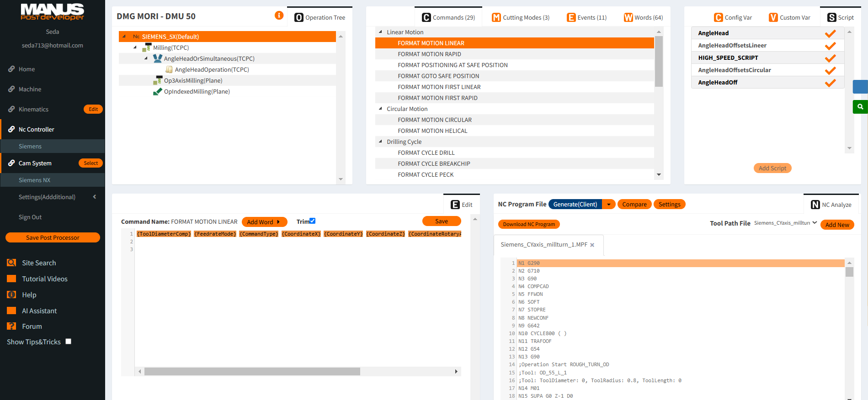The image size is (868, 400).
Task: Click the Save Post Processor button
Action: coord(53,237)
